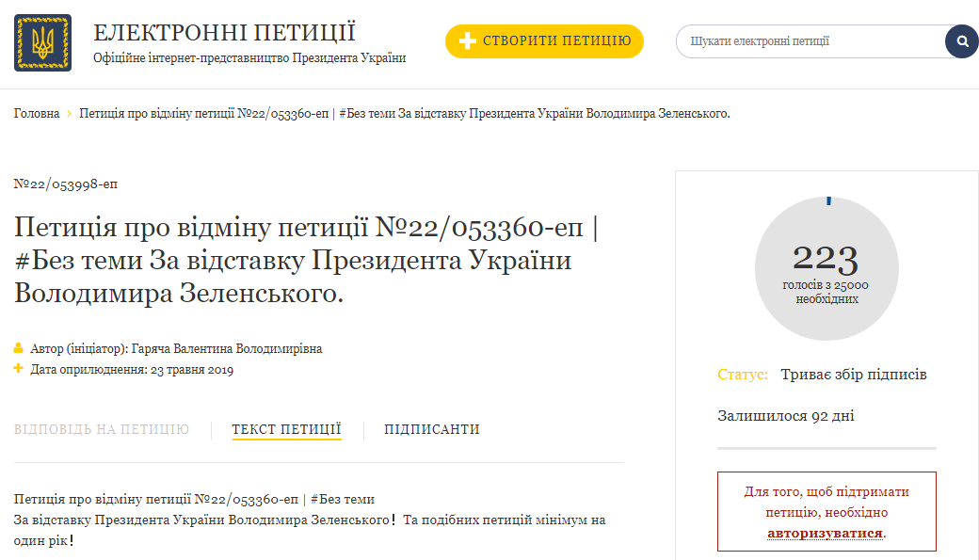Focus the Шукати електронні петиції search field

(x=810, y=41)
